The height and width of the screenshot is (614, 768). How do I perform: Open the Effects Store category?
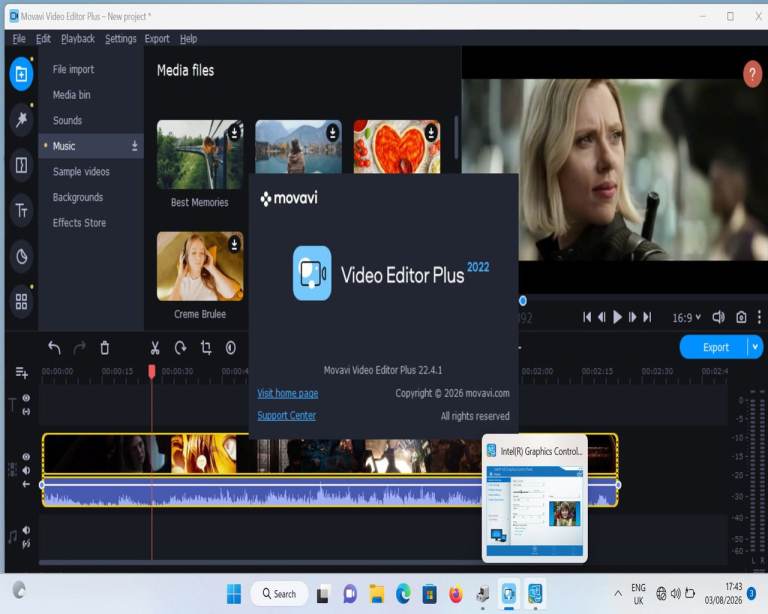[79, 223]
